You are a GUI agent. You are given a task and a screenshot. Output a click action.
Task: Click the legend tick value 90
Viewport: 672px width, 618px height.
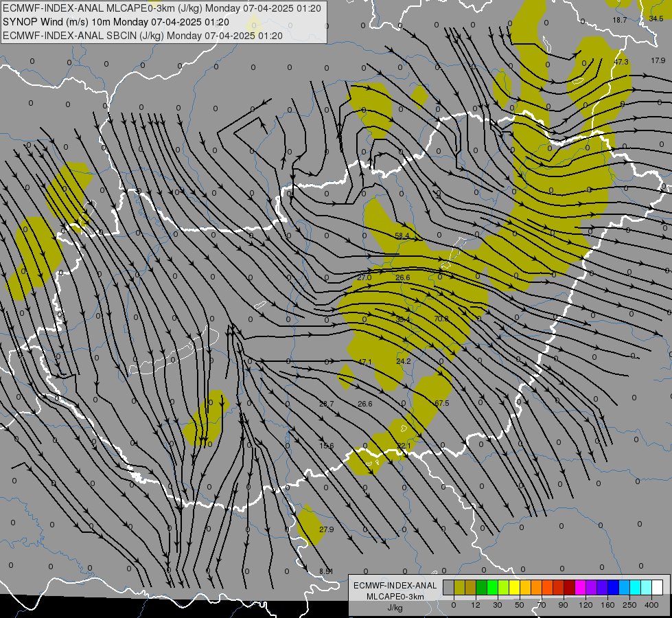(563, 605)
